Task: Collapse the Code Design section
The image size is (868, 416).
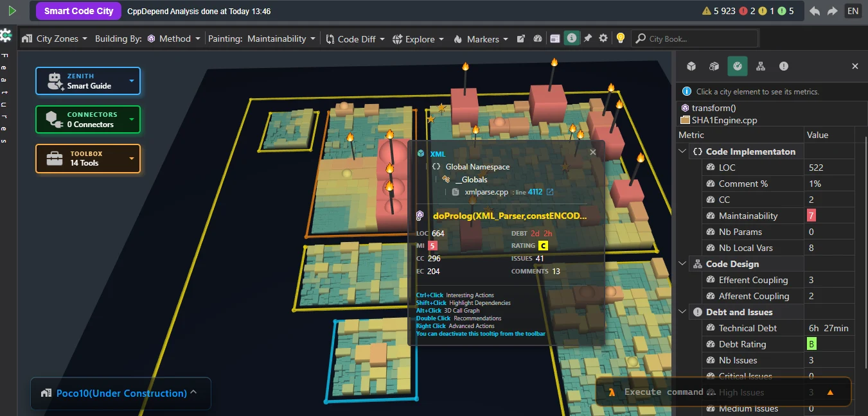Action: [x=683, y=264]
